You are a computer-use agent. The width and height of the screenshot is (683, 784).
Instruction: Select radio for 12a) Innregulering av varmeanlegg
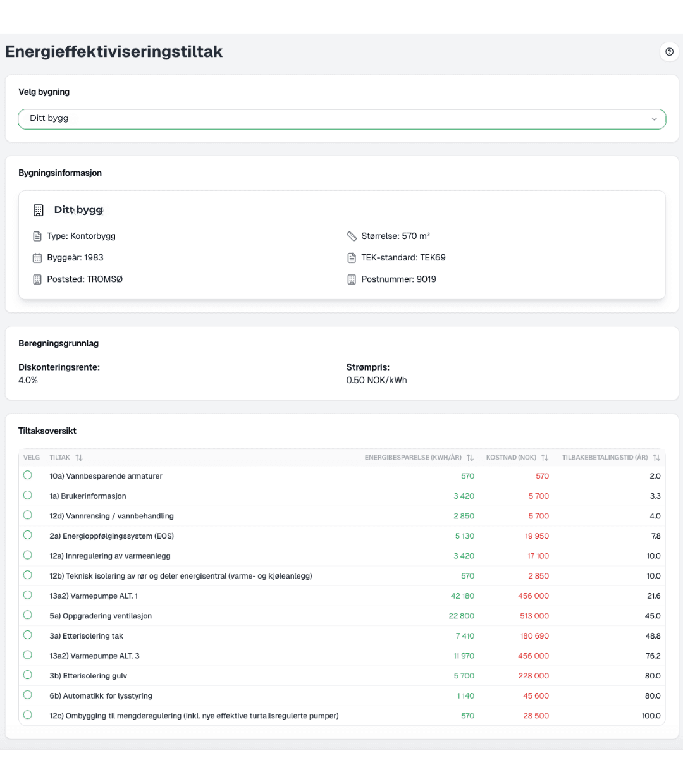click(x=28, y=554)
